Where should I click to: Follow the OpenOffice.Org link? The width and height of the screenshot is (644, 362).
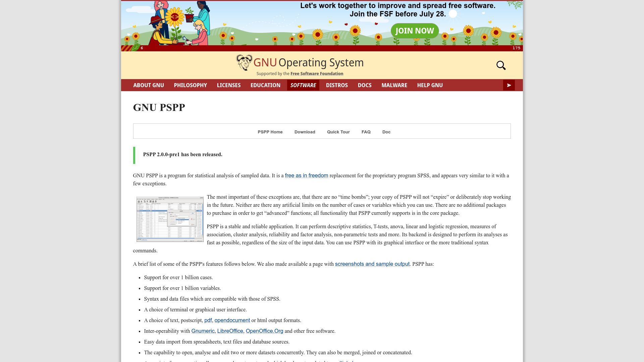click(264, 331)
